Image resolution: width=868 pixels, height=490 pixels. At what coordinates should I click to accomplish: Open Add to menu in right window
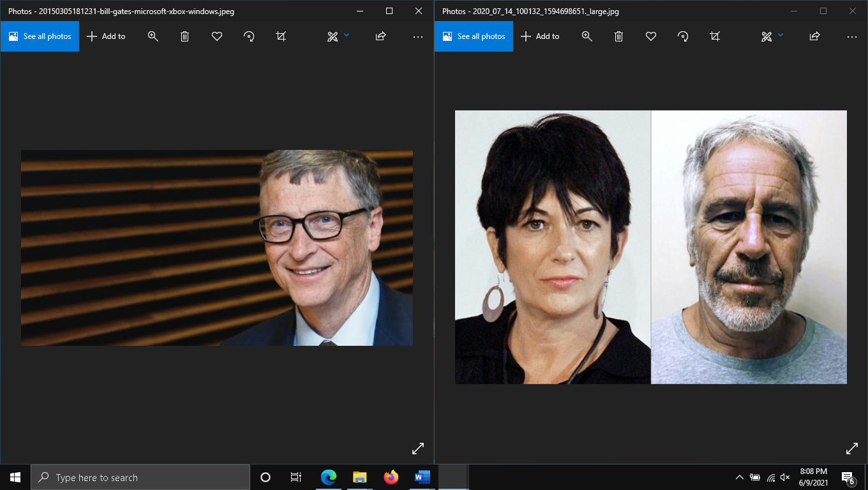pos(540,36)
